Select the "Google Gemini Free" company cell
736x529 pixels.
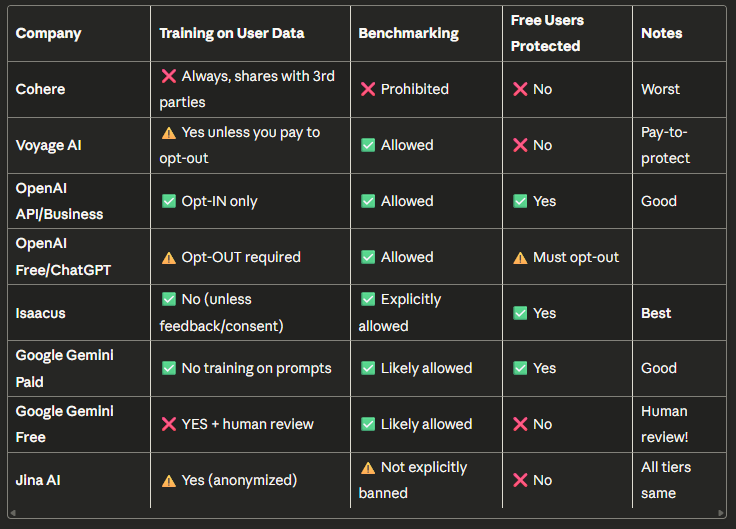click(x=64, y=424)
